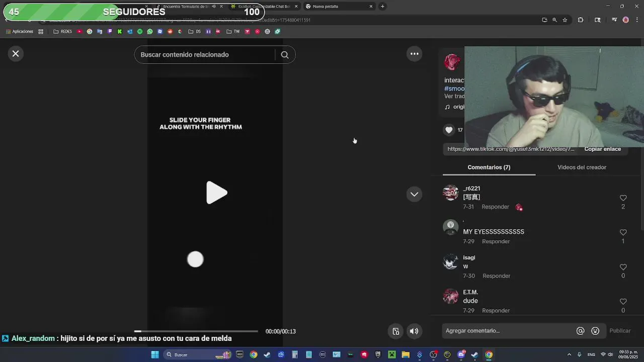Click the Publicar button
Image resolution: width=644 pixels, height=362 pixels.
[x=620, y=331]
